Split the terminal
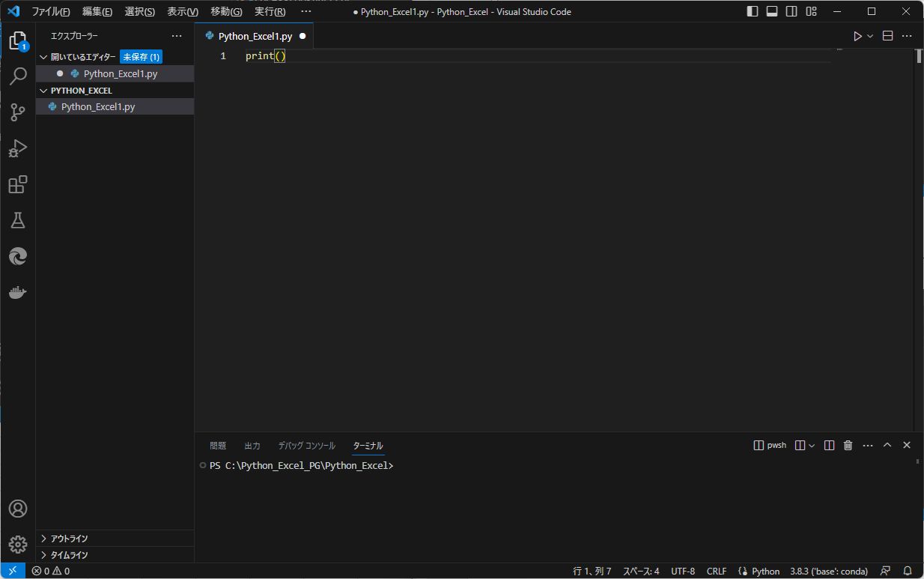 click(x=829, y=445)
